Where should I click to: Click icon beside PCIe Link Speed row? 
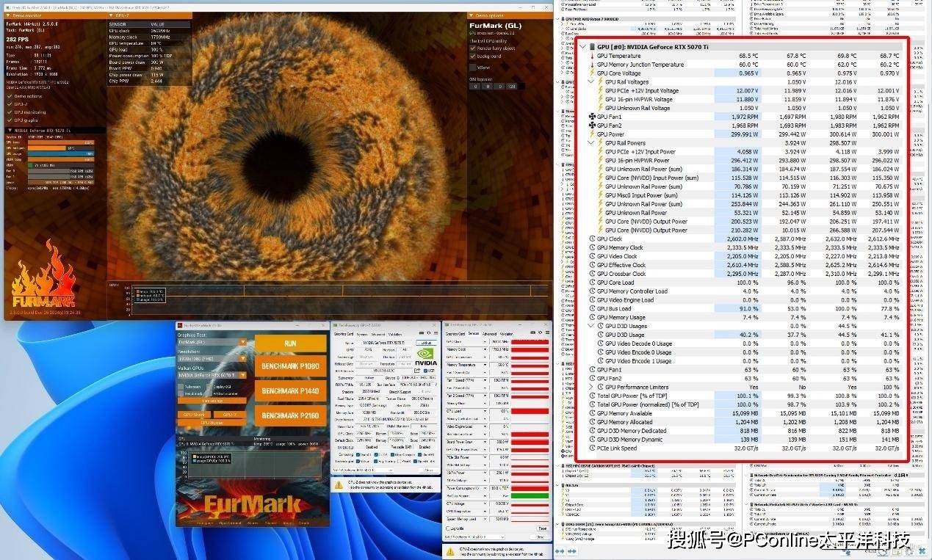592,448
